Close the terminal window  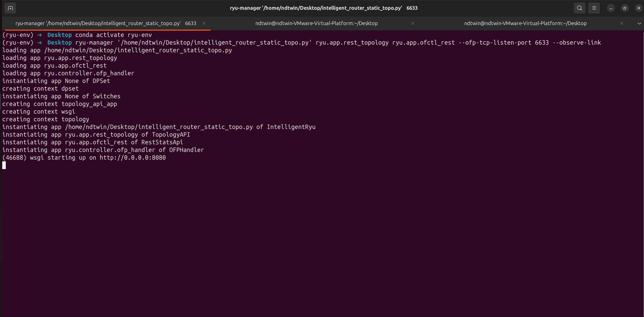point(638,8)
